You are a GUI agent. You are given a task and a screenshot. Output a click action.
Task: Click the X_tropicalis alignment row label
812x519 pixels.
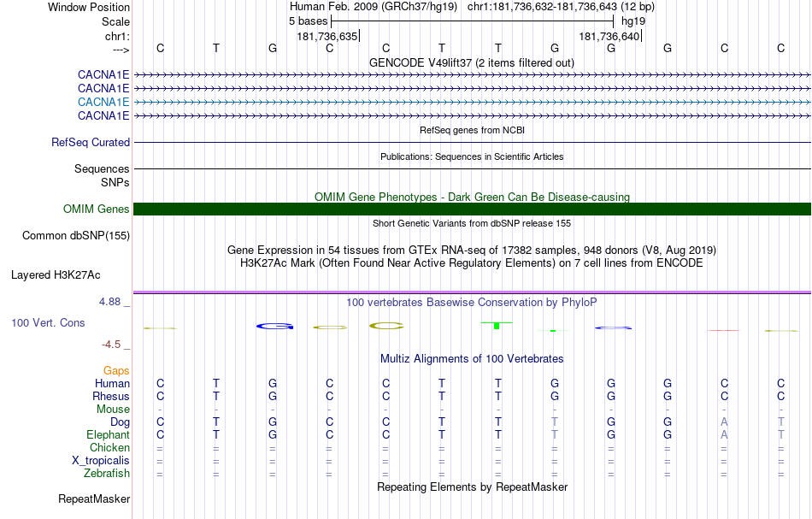pos(101,461)
